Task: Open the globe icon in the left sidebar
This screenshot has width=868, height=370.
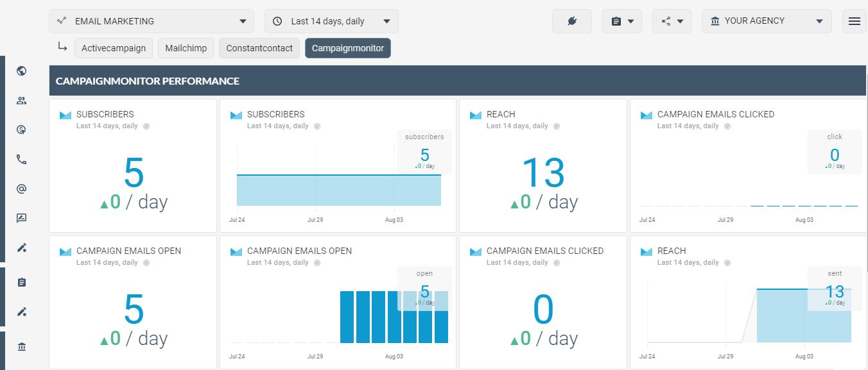Action: (x=22, y=71)
